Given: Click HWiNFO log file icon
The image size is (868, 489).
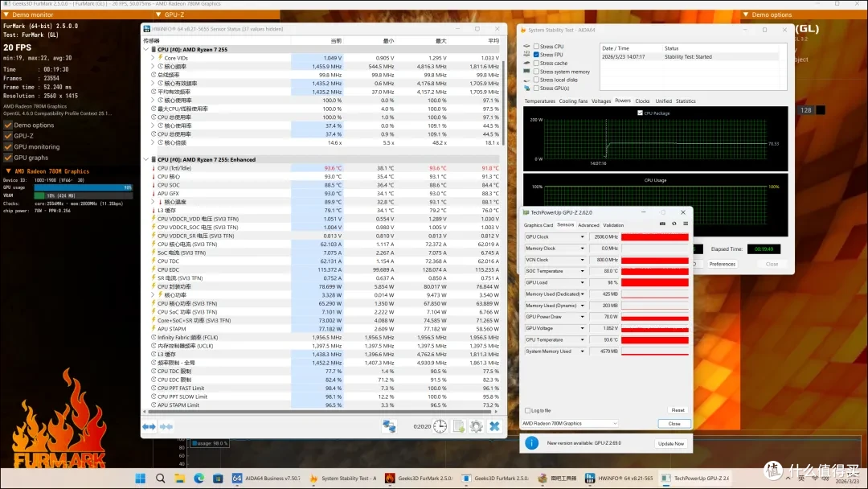Looking at the screenshot, I should point(459,426).
